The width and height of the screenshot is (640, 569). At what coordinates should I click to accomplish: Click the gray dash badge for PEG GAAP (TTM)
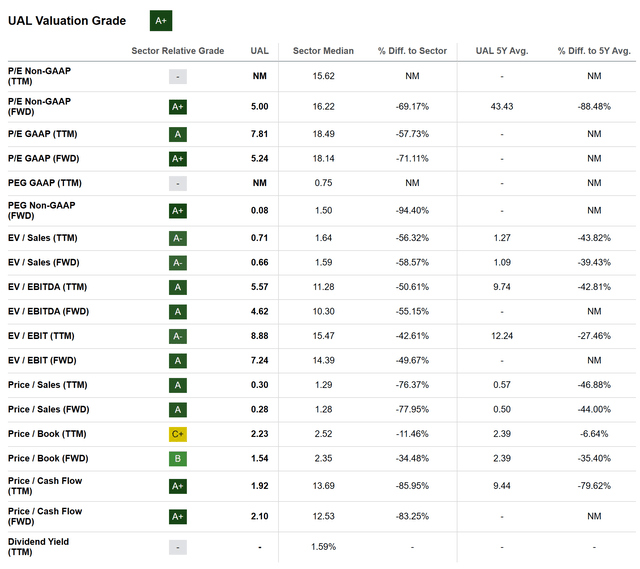pyautogui.click(x=178, y=183)
